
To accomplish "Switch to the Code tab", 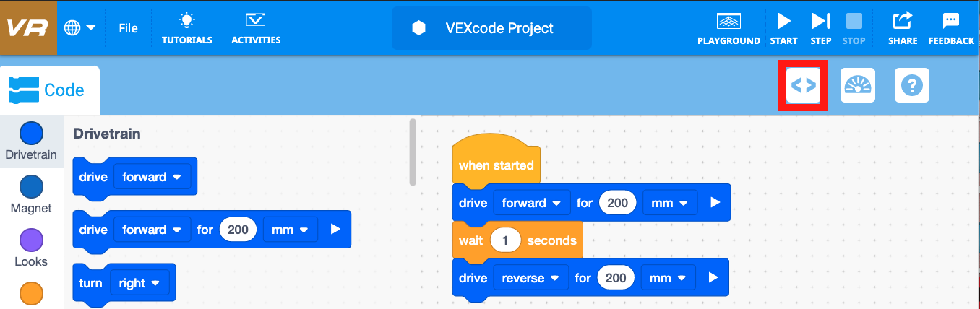I will pyautogui.click(x=49, y=90).
